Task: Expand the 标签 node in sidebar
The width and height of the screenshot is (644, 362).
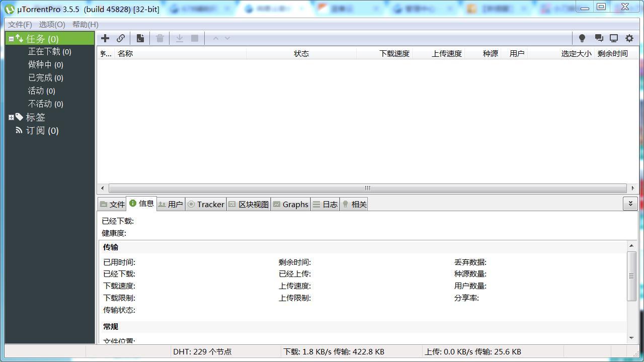Action: click(x=11, y=117)
